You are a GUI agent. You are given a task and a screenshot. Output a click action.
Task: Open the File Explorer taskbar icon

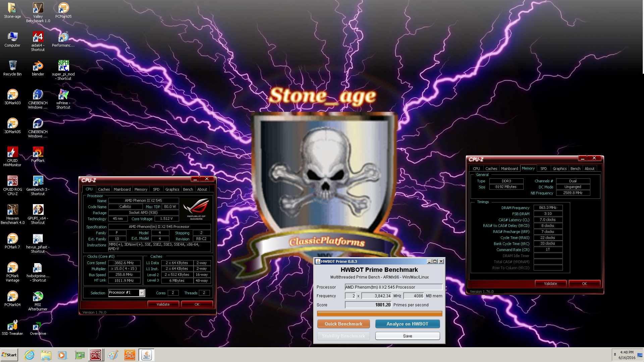[46, 355]
